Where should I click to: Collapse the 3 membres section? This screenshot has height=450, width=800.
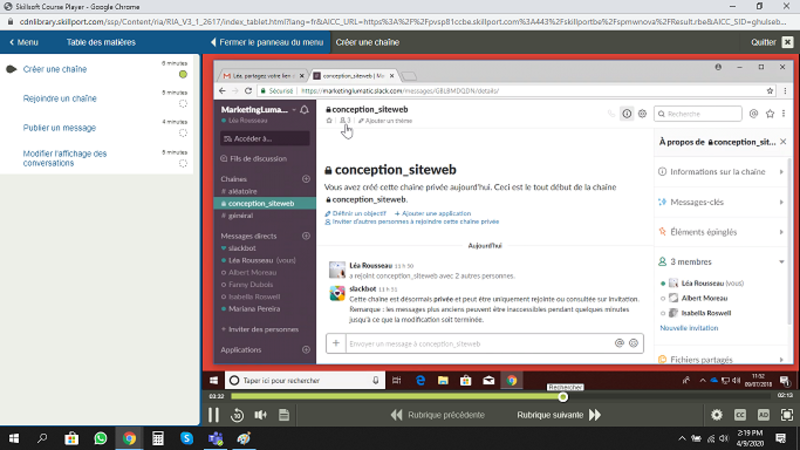(x=721, y=262)
